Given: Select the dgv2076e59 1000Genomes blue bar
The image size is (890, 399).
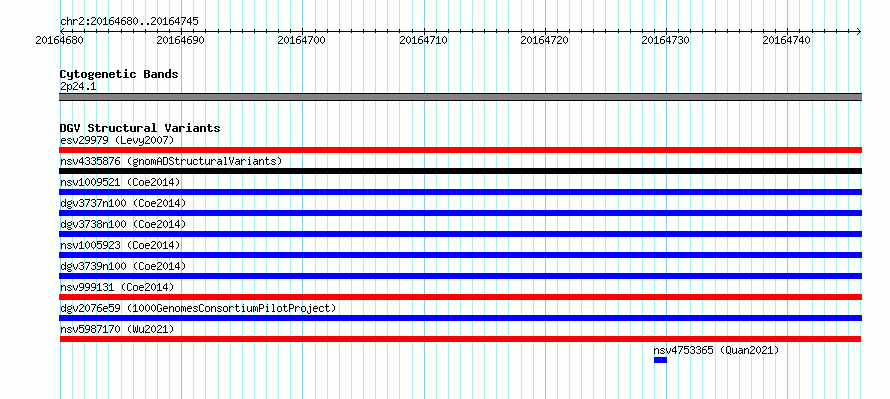Looking at the screenshot, I should click(460, 318).
